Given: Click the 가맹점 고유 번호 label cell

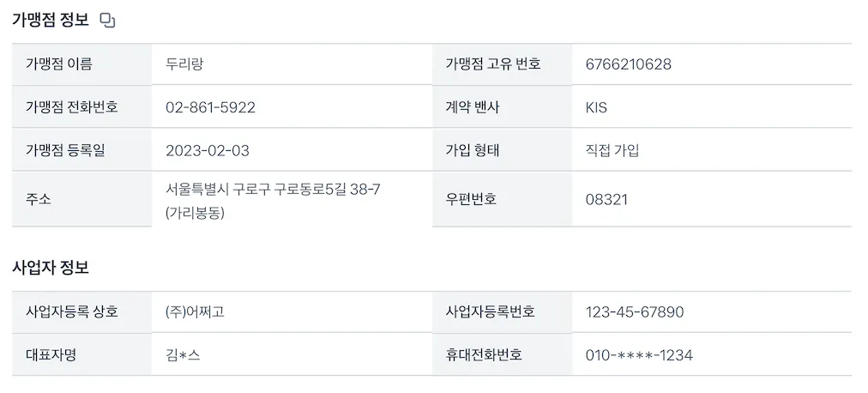Looking at the screenshot, I should (x=492, y=64).
